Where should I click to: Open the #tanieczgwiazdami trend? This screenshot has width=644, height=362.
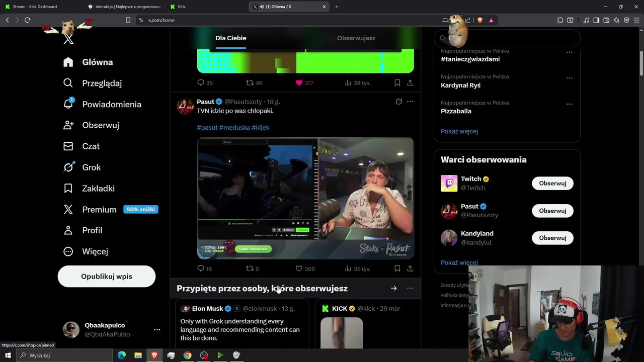click(x=470, y=59)
